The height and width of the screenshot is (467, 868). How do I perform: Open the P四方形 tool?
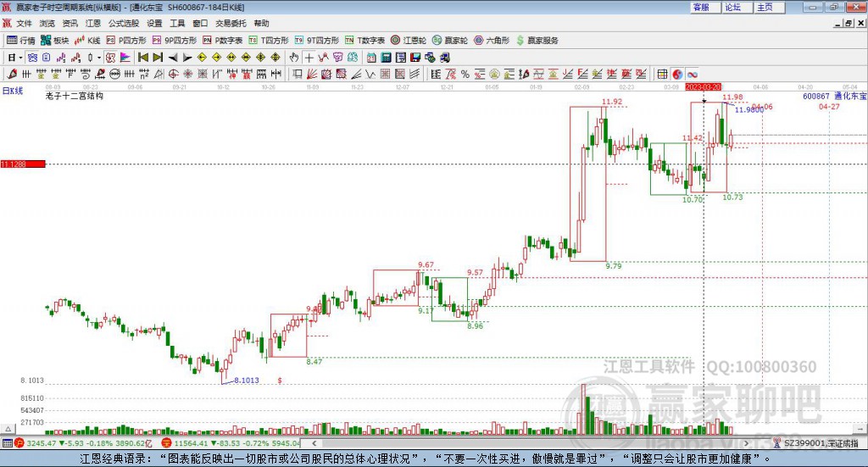click(x=125, y=41)
